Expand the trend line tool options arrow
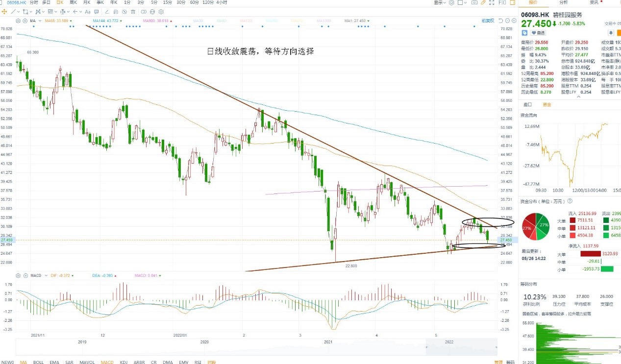 tap(19, 11)
